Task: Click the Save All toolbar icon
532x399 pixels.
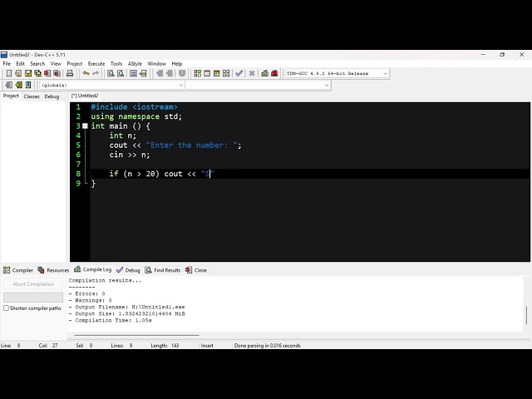Action: coord(37,73)
